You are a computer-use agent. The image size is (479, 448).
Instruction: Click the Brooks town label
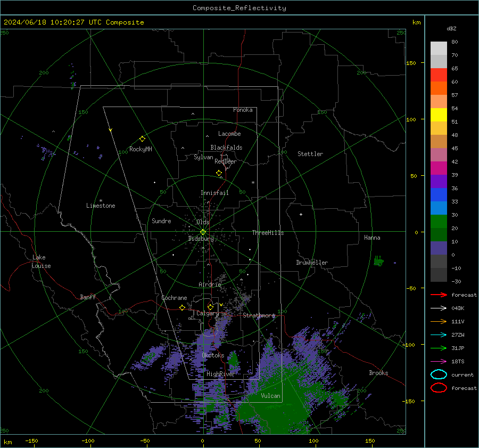(x=378, y=373)
